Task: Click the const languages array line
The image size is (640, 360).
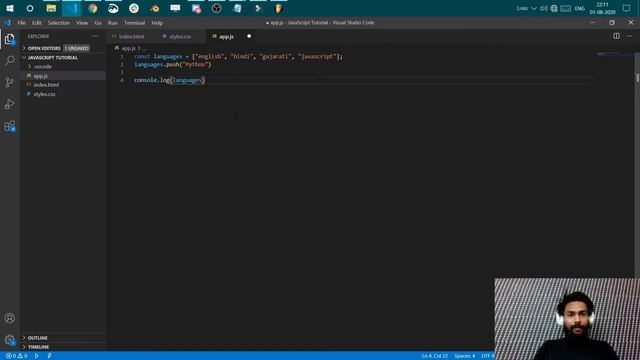Action: point(238,56)
